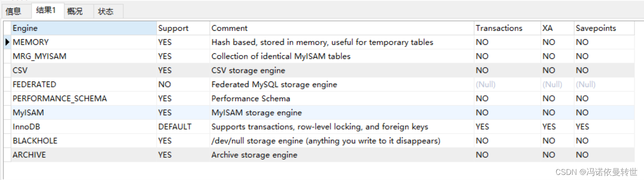Click the FEDERATED engine cell
Screen dimensions: 644x180
pos(84,84)
